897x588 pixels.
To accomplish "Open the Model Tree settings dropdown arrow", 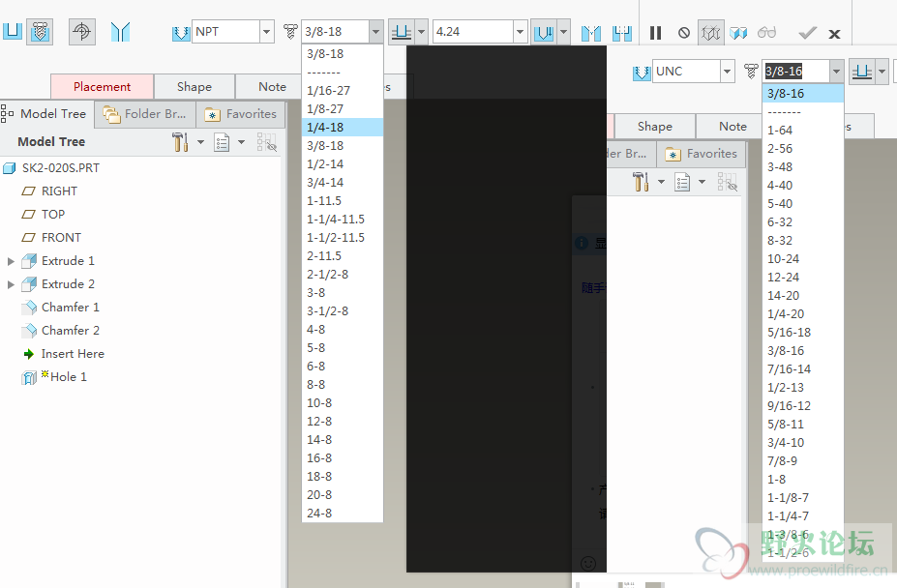I will pos(201,142).
